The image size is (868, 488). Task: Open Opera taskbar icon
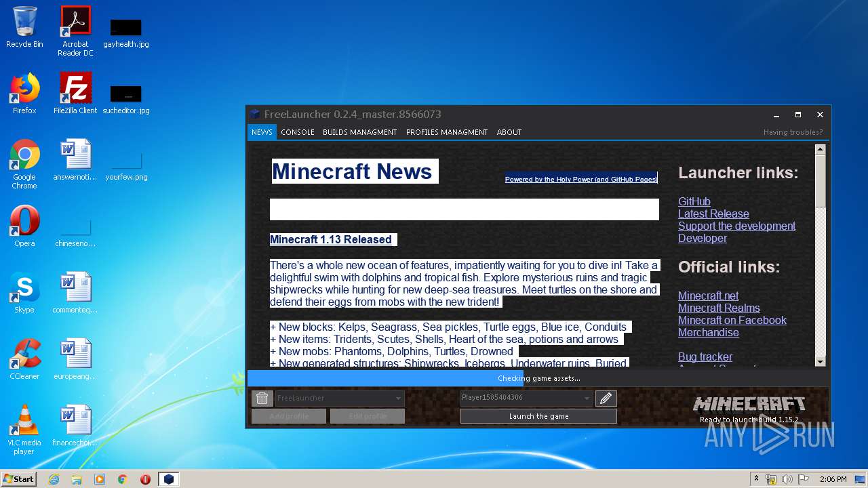coord(145,479)
